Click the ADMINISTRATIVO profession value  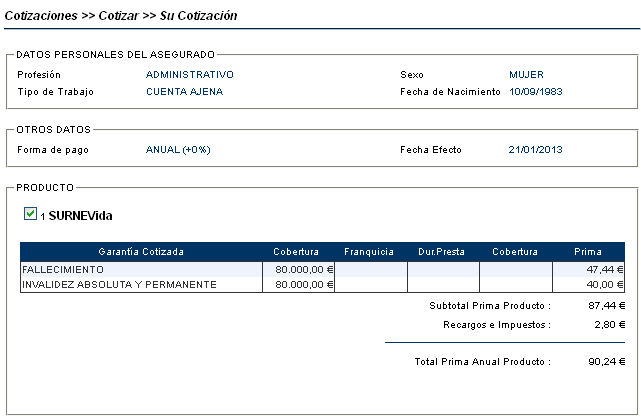[x=190, y=75]
